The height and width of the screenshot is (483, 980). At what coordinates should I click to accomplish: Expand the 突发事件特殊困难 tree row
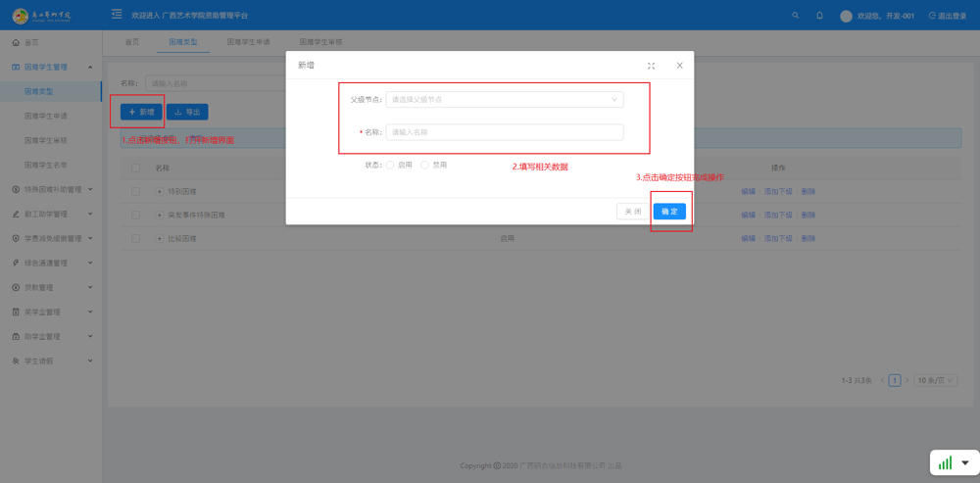coord(159,215)
